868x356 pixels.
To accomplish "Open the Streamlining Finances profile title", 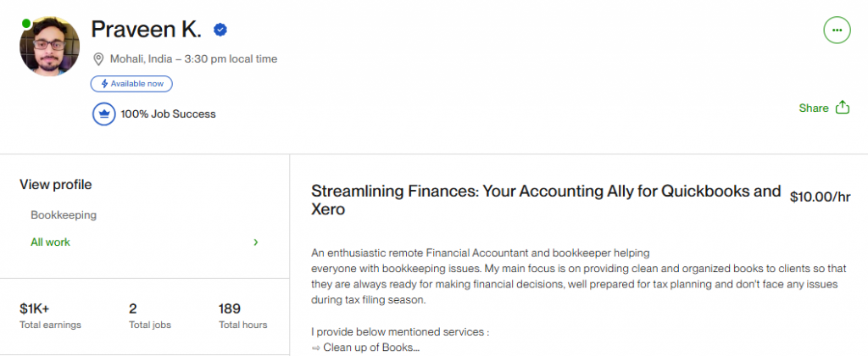I will click(x=546, y=200).
